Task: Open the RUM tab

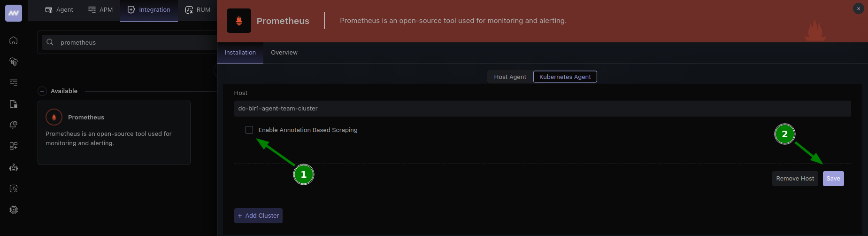Action: [x=198, y=10]
